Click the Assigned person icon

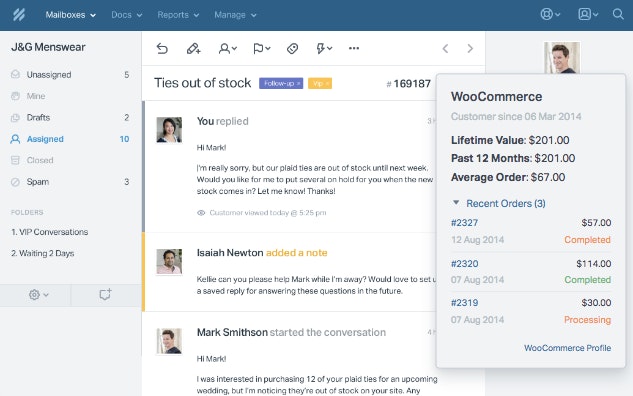(15, 139)
